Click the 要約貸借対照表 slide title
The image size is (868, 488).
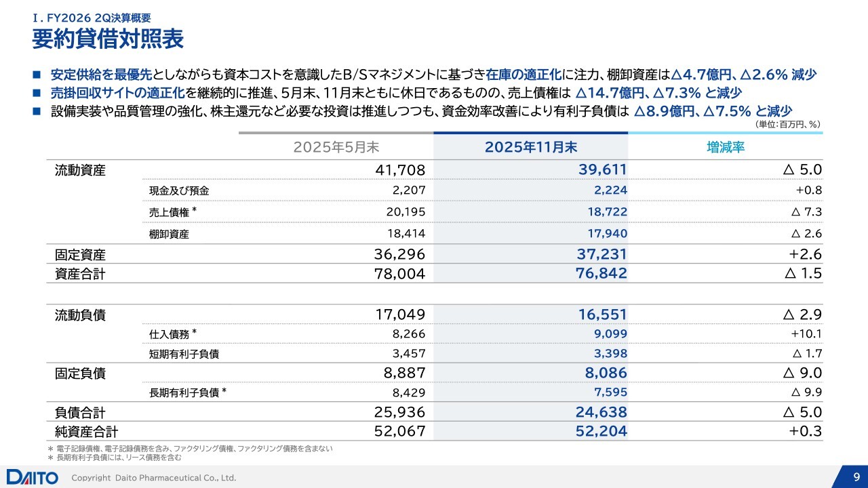(x=108, y=39)
